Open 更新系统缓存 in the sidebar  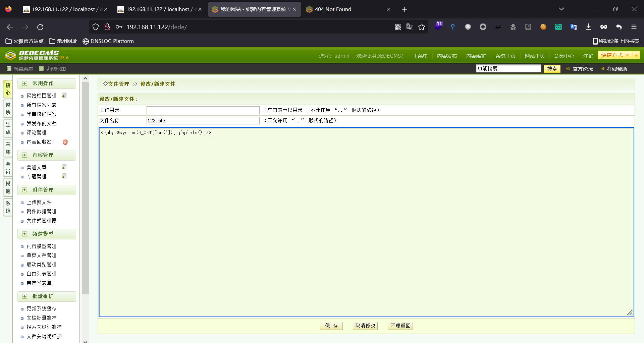(42, 308)
